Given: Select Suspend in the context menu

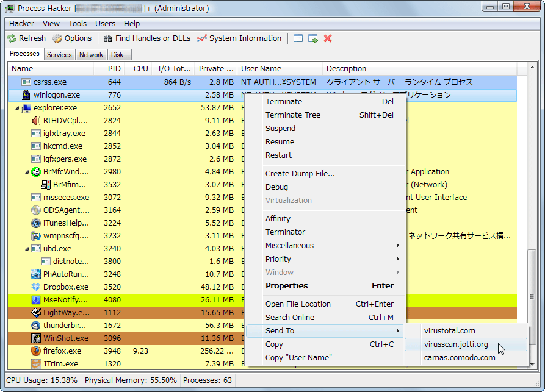Looking at the screenshot, I should point(325,129).
